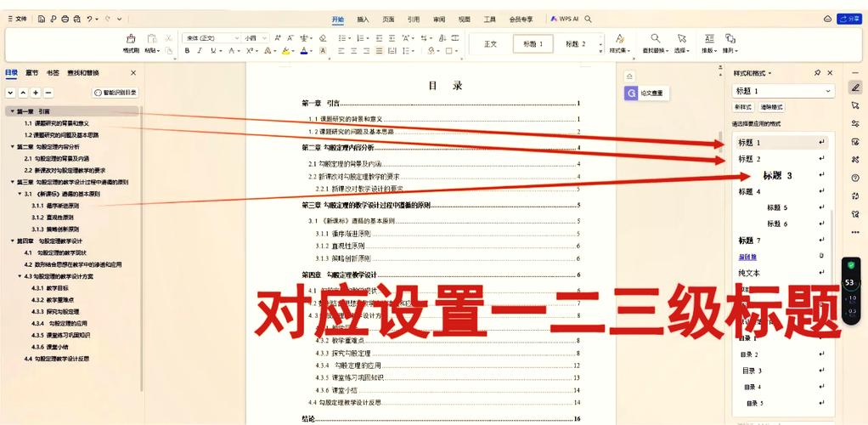
Task: Toggle Bold formatting in the ribbon
Action: click(187, 51)
